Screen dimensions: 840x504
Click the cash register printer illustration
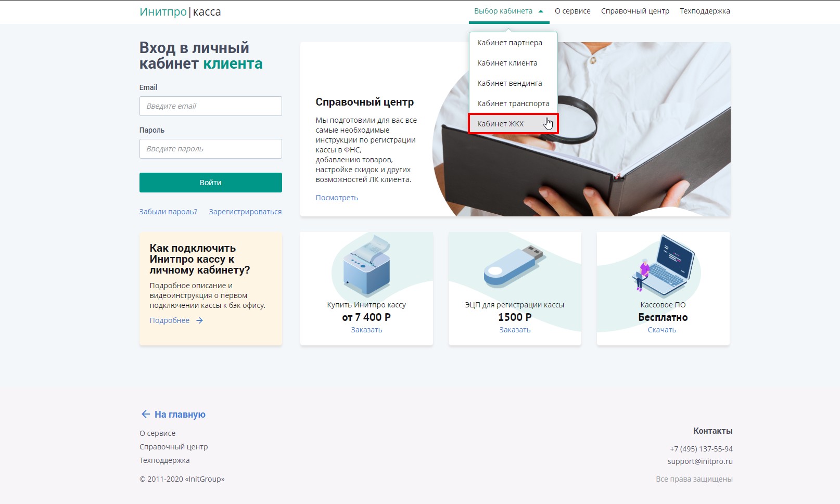[367, 266]
